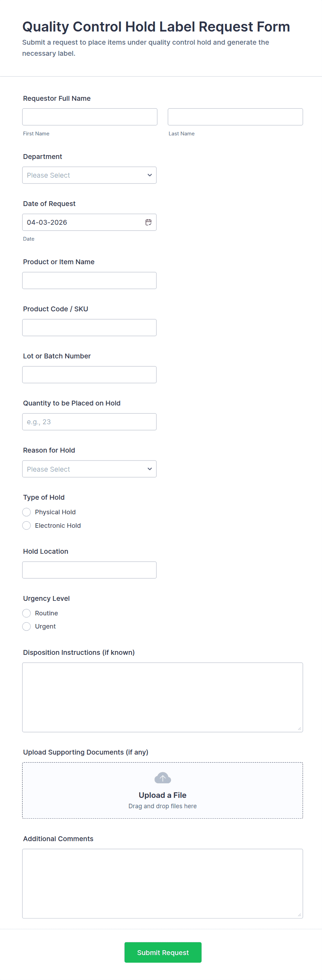Select the Lot or Batch Number field

tap(89, 375)
